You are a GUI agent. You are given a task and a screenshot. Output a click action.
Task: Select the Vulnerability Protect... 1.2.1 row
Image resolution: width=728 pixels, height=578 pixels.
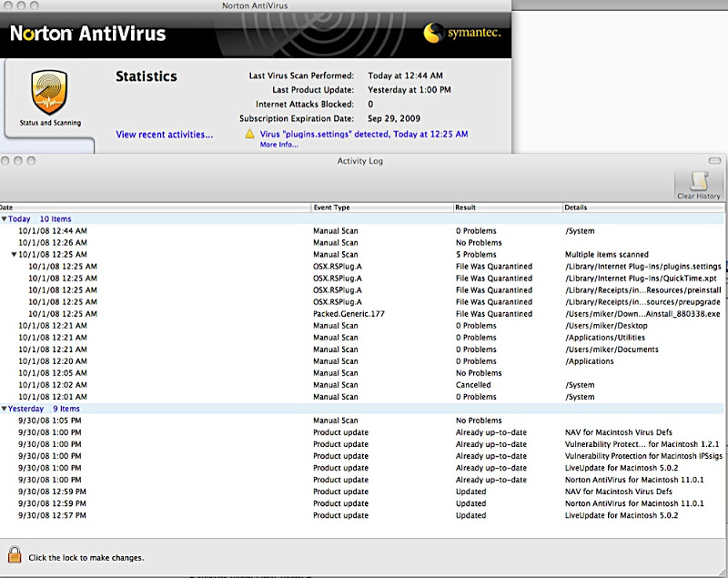(361, 444)
